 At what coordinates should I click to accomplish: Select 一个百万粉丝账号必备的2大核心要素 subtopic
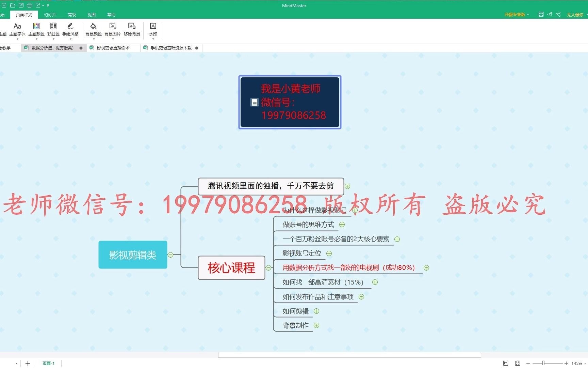[336, 239]
